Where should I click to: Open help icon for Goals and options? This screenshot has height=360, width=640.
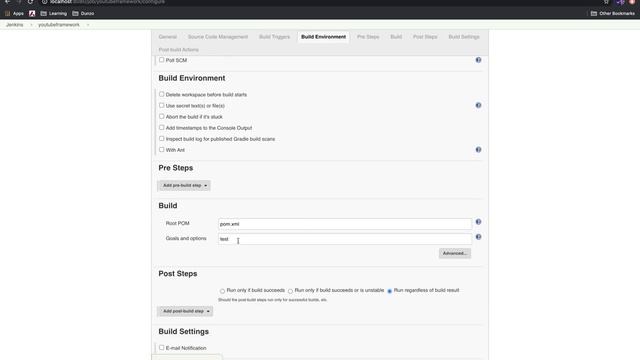(x=478, y=237)
